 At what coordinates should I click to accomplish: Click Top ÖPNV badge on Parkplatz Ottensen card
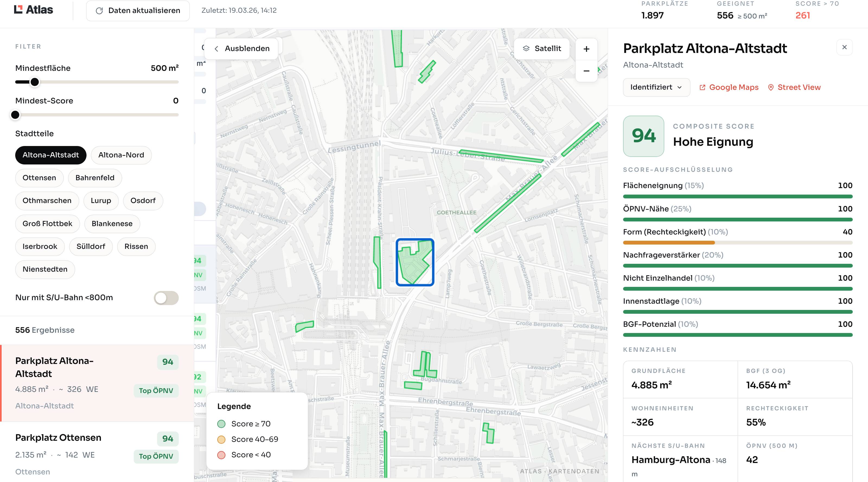156,456
